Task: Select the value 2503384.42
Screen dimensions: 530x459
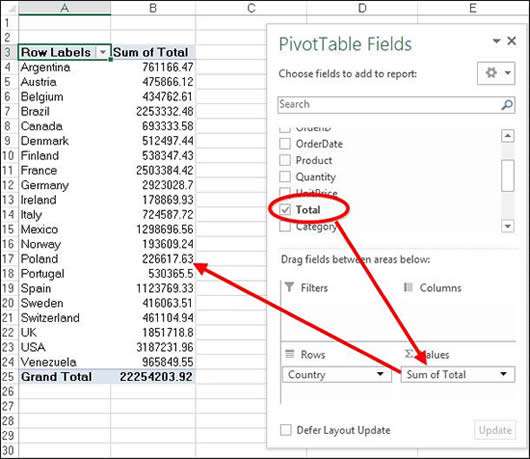Action: click(x=165, y=170)
